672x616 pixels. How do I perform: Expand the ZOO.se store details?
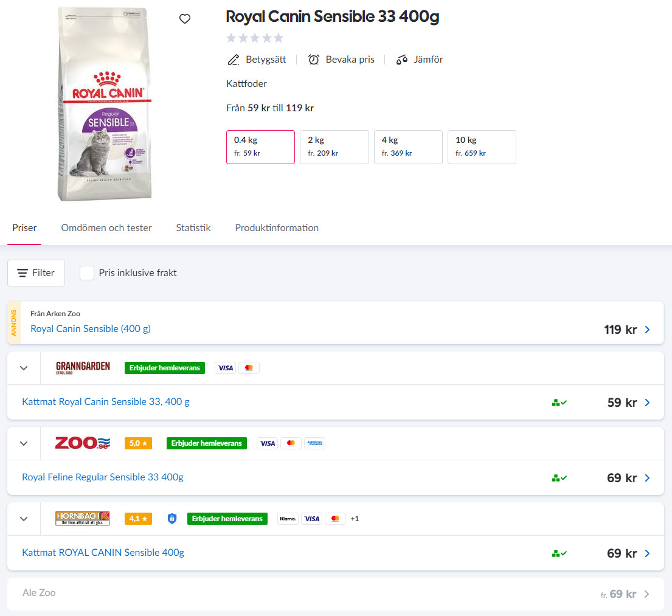(24, 443)
